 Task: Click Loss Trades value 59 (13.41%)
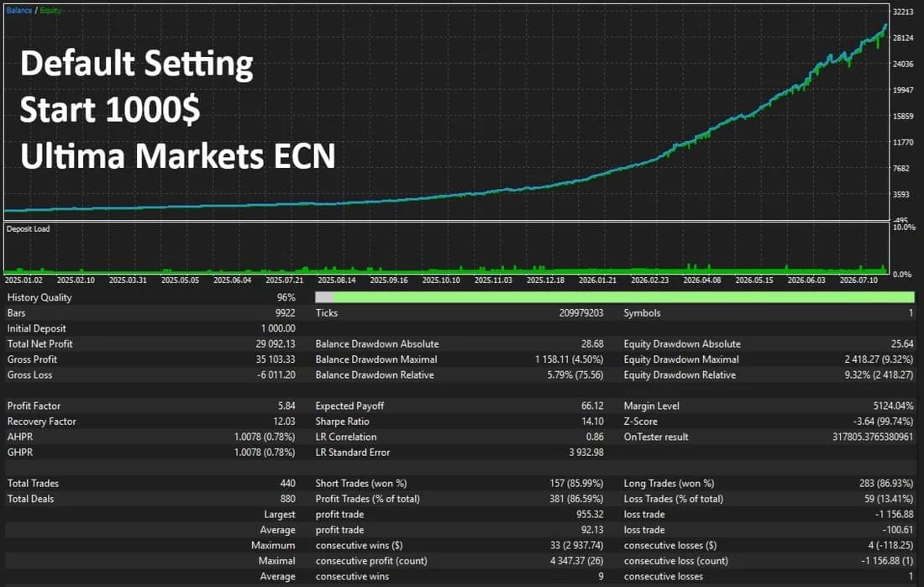click(889, 499)
